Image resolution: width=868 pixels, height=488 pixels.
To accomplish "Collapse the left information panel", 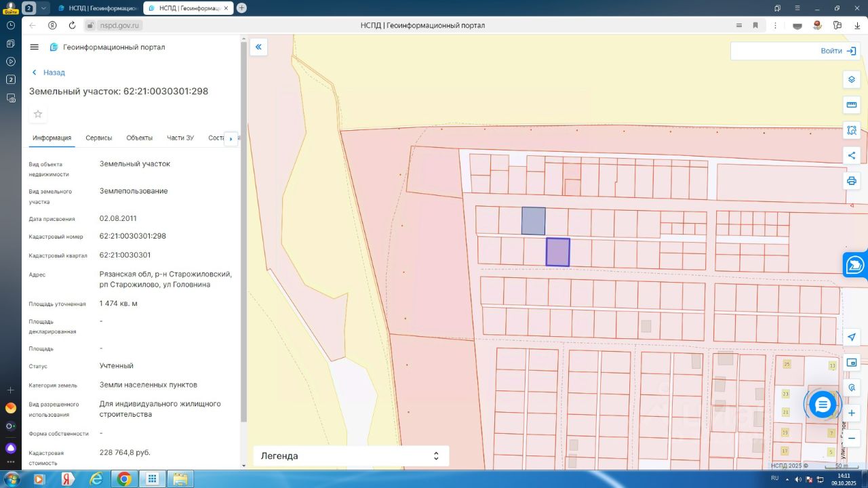I will 258,47.
